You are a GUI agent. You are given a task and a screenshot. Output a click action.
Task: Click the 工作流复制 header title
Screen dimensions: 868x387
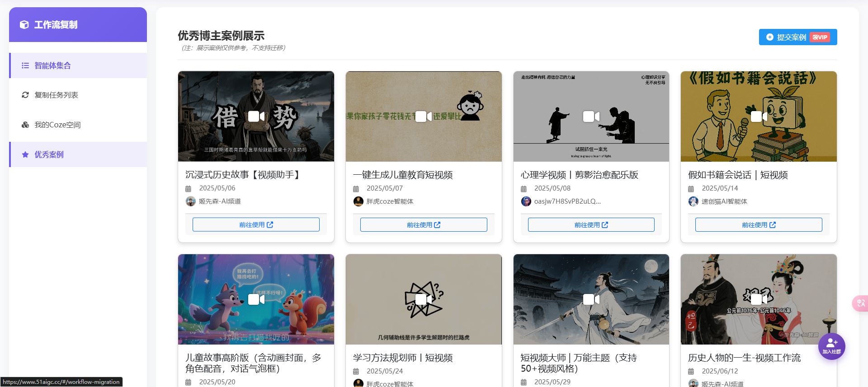point(56,25)
